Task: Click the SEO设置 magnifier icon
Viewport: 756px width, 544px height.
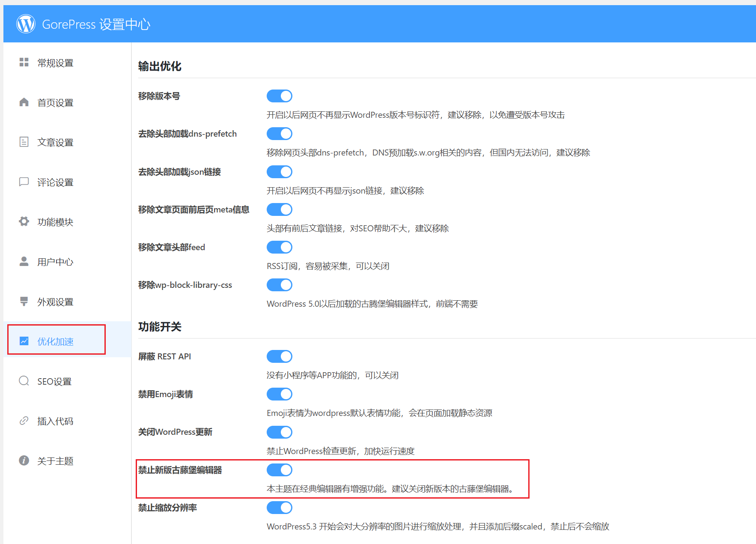Action: [24, 381]
